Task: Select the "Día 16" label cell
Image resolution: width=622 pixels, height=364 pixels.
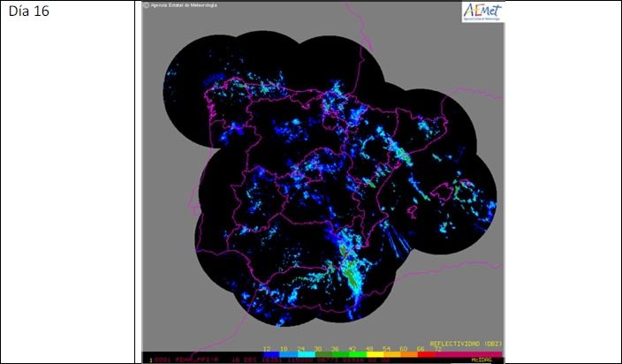Action: [x=68, y=182]
